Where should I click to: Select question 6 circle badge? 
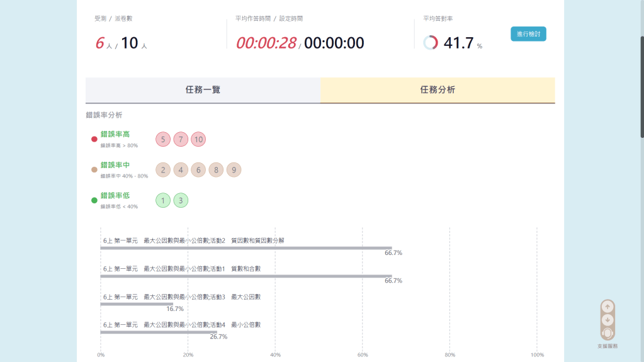point(198,170)
